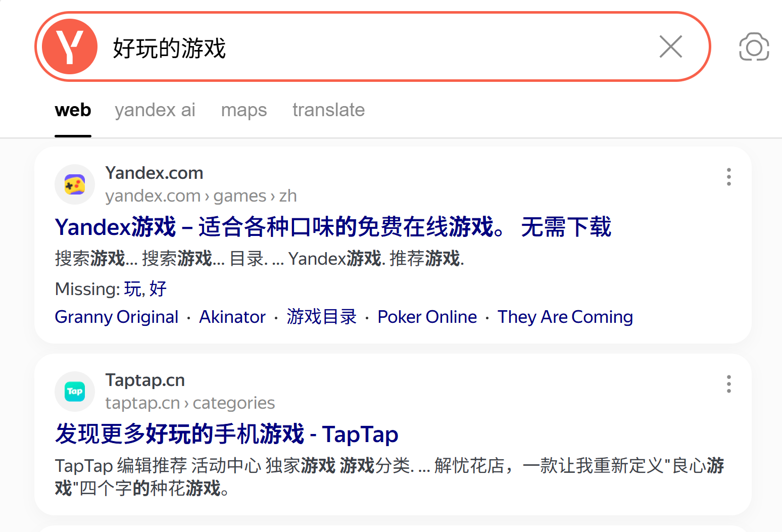The image size is (782, 532).
Task: Switch to the translate tab
Action: (328, 110)
